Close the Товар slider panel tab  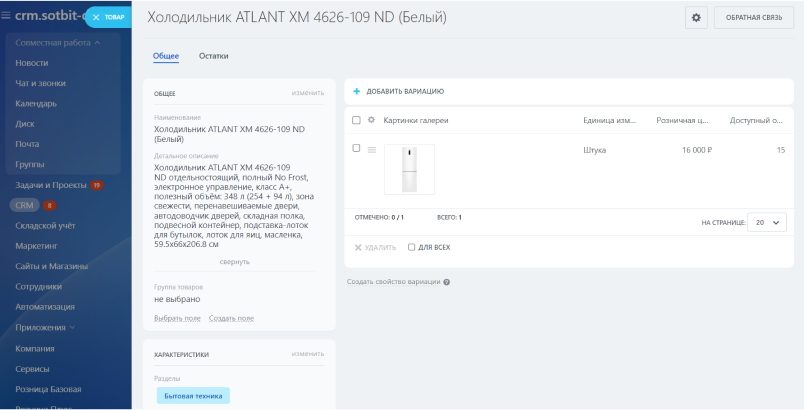(96, 17)
